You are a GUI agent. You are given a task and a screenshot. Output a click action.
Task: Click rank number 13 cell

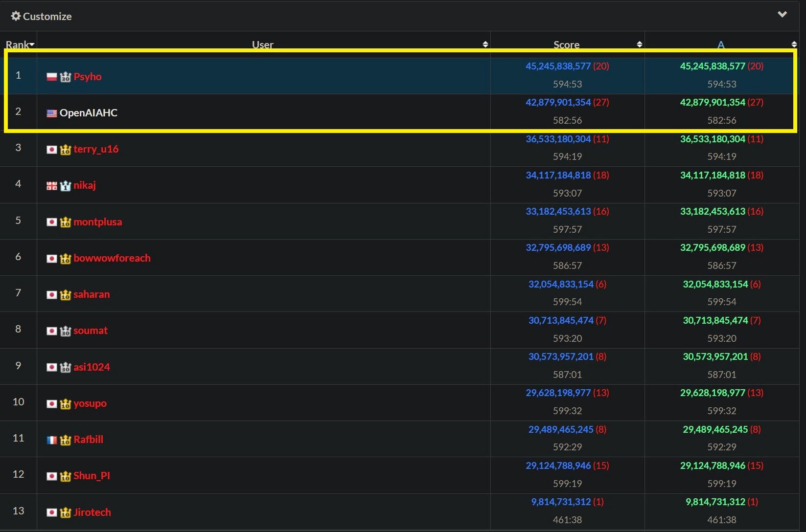18,511
